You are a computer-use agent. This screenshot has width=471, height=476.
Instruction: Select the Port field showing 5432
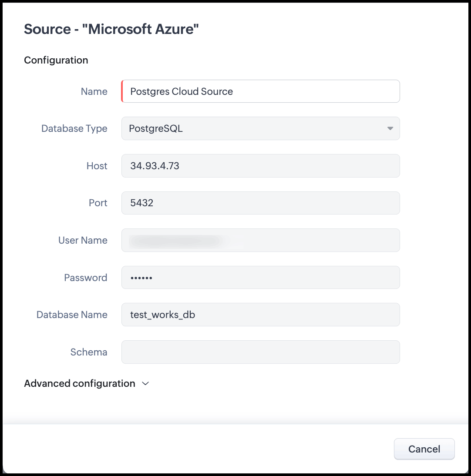click(261, 203)
